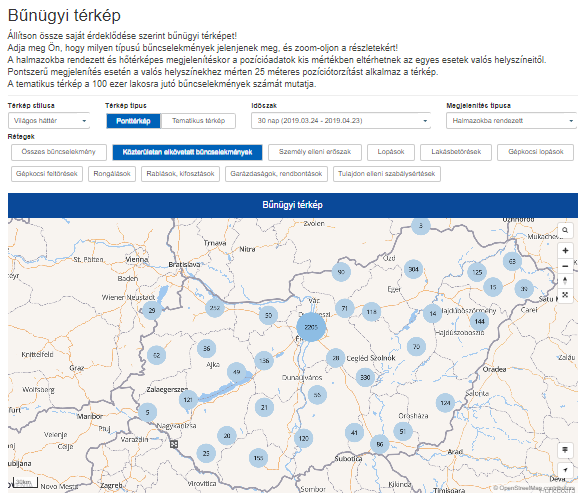Open the 252 cluster marker
Viewport: 587px width, 502px height.
click(x=215, y=308)
